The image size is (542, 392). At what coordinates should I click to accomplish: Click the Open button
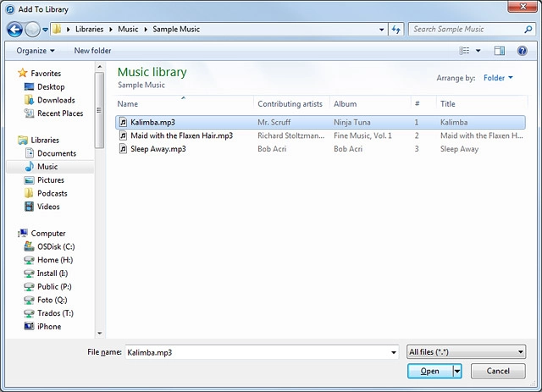point(429,371)
